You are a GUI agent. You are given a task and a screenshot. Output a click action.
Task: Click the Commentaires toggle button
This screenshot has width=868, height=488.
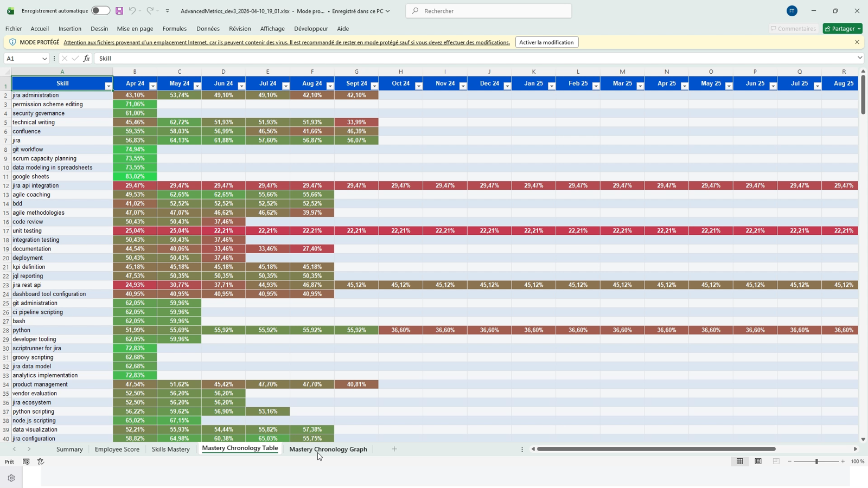pyautogui.click(x=794, y=28)
